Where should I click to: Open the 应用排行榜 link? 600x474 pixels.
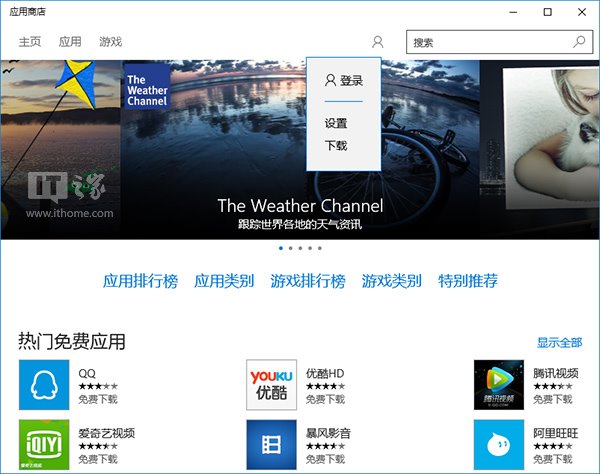140,281
